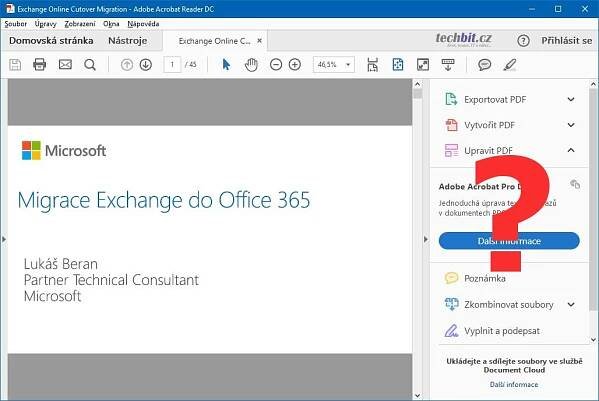Image resolution: width=599 pixels, height=401 pixels.
Task: Click the Lukáš Beran name text
Action: (61, 264)
